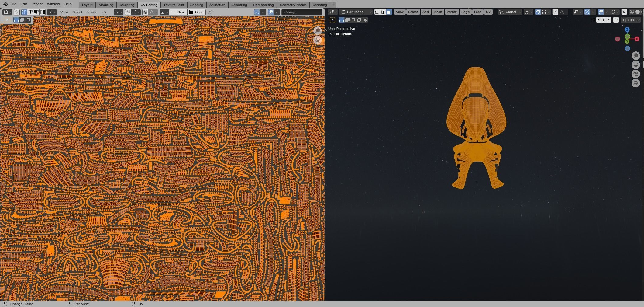The width and height of the screenshot is (644, 307).
Task: Open image browse dropdown in UV editor
Action: [x=164, y=12]
